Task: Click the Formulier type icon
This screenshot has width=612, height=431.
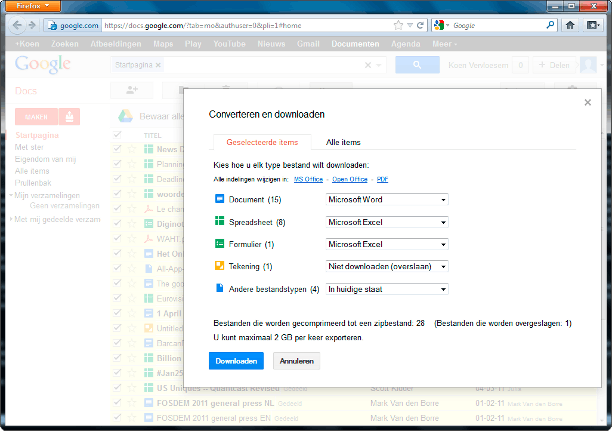Action: [x=219, y=244]
